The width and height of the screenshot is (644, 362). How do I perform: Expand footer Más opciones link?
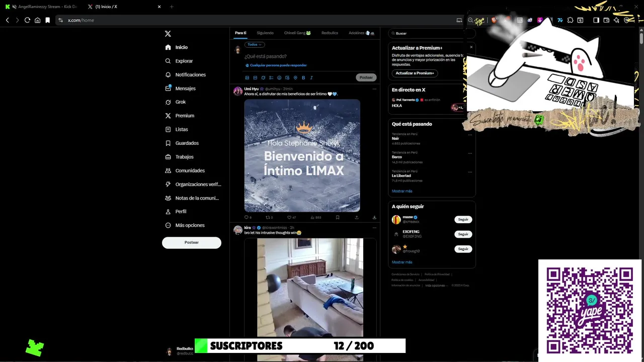(x=436, y=286)
